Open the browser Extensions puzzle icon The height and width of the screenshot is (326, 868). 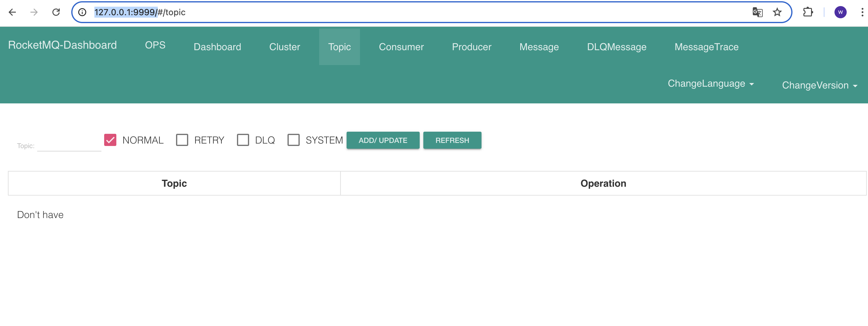(x=808, y=12)
